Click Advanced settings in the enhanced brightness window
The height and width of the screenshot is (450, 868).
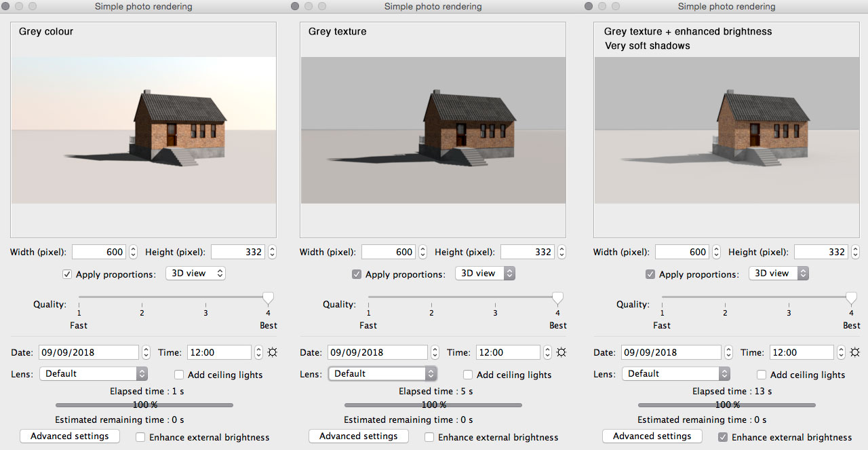652,436
